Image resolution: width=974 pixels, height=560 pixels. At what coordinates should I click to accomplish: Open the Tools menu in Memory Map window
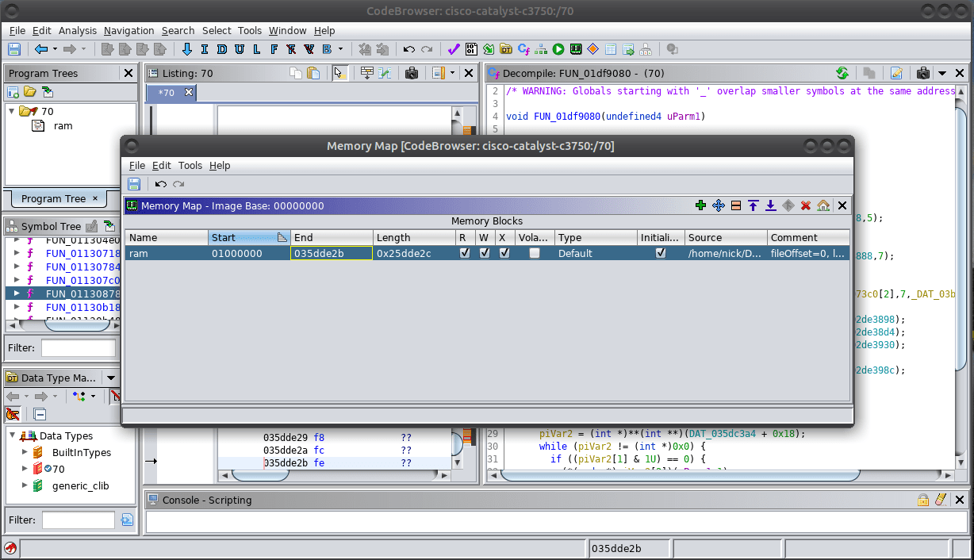(x=190, y=165)
